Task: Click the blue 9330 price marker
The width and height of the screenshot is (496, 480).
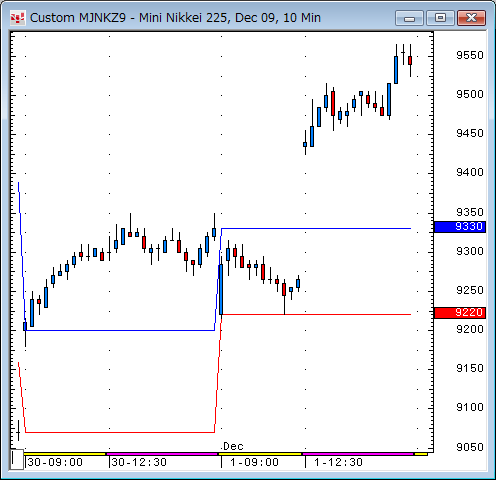Action: (x=460, y=227)
